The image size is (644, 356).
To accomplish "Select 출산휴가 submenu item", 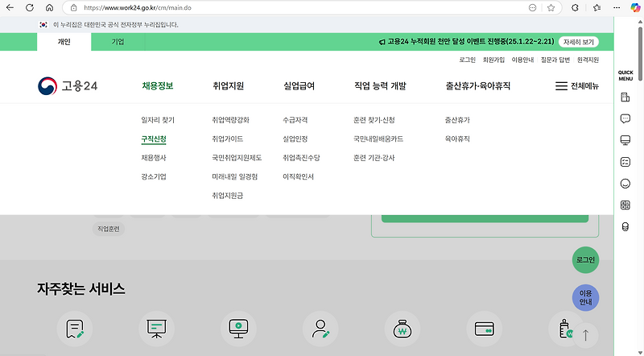I will pyautogui.click(x=457, y=120).
